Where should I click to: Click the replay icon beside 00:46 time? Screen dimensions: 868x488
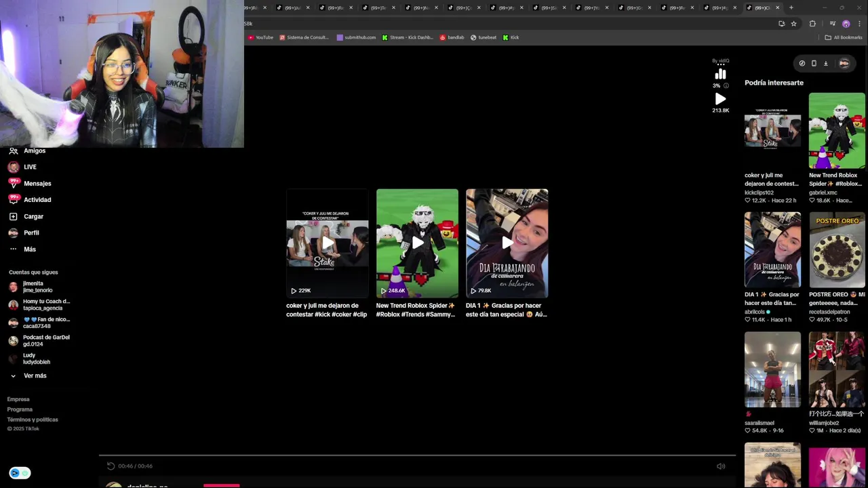tap(111, 466)
